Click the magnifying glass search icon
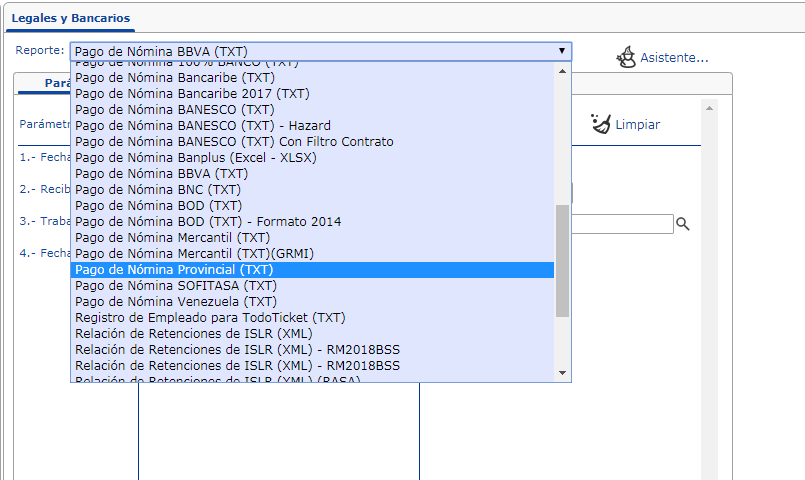 (x=682, y=224)
